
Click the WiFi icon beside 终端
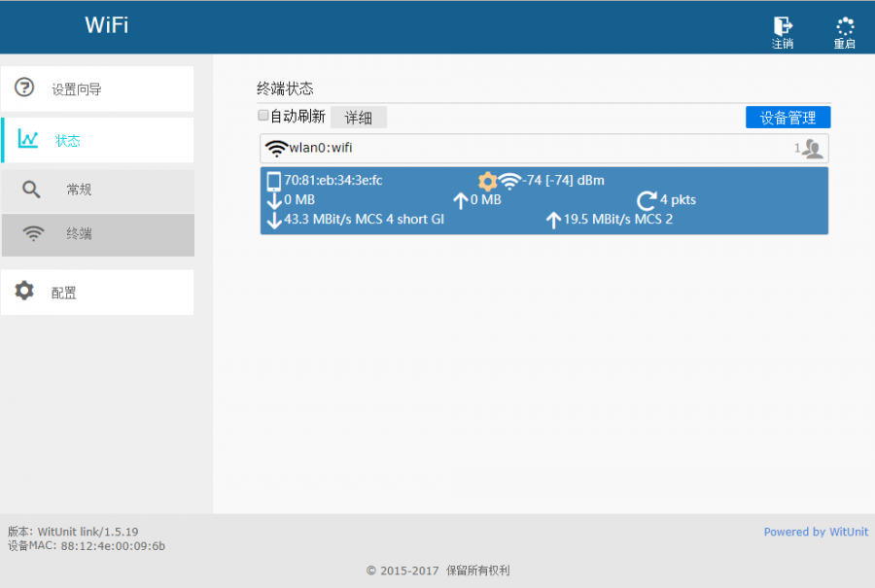tap(33, 233)
